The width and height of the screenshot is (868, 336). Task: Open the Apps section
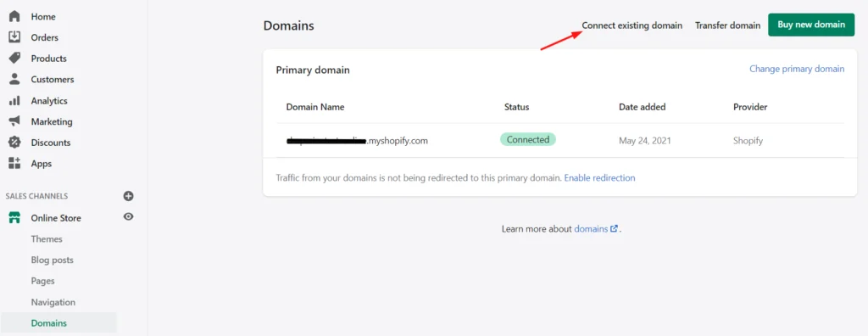pos(41,164)
